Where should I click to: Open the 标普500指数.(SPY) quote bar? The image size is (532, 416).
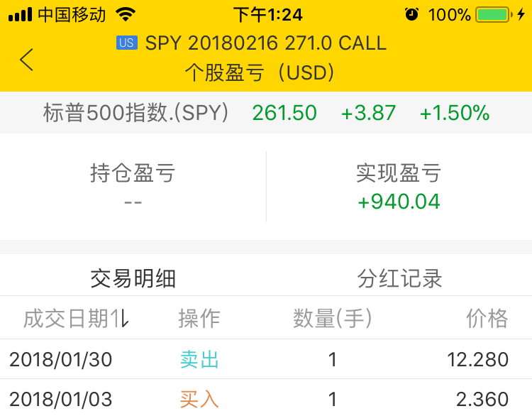pyautogui.click(x=266, y=112)
